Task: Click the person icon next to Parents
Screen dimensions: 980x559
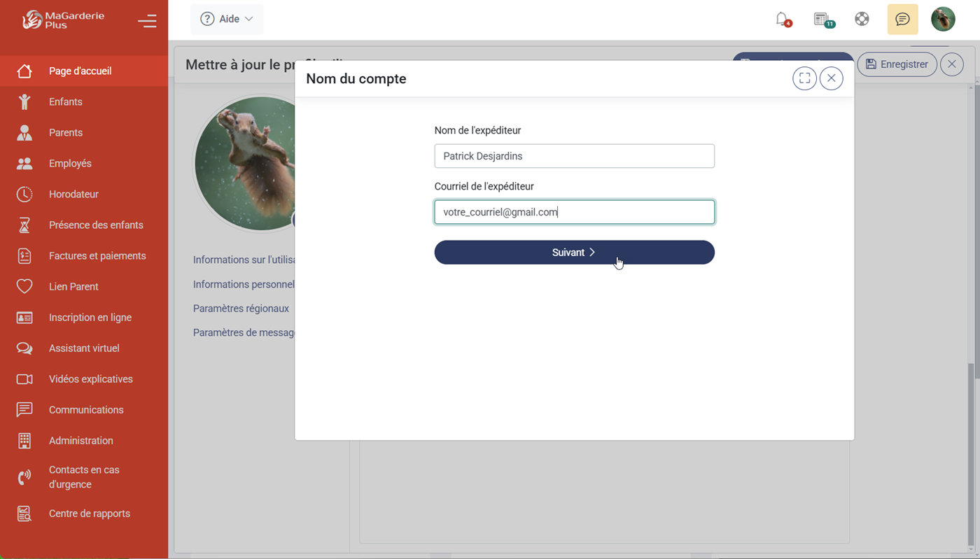Action: (x=24, y=132)
